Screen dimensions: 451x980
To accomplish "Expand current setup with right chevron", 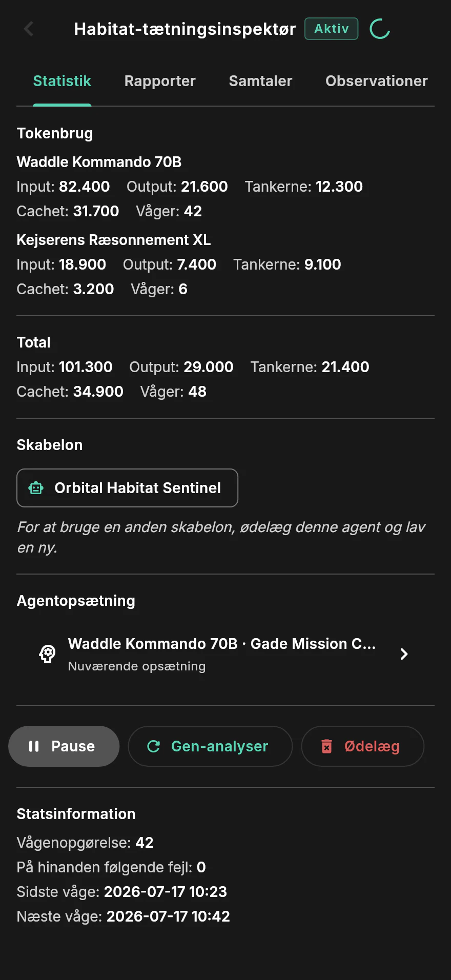I will pyautogui.click(x=404, y=654).
